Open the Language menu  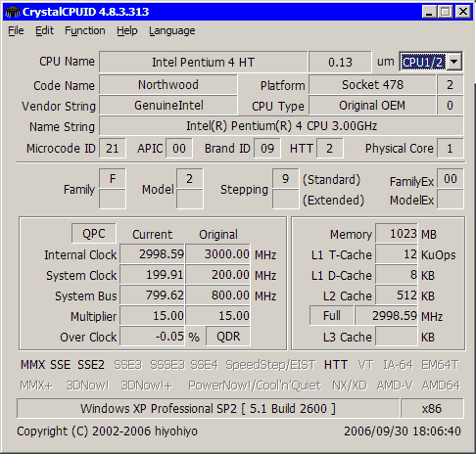click(x=172, y=30)
